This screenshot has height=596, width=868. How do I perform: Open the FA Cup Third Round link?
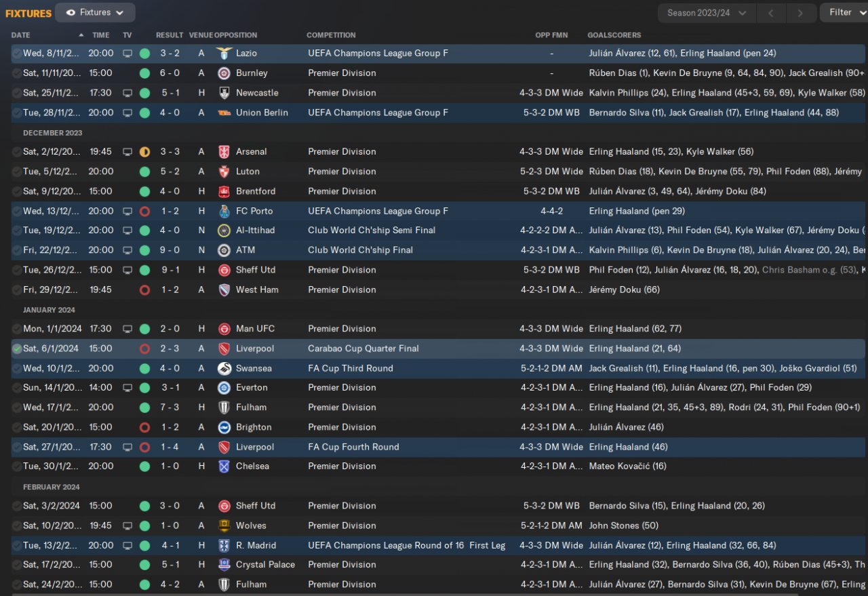(351, 368)
